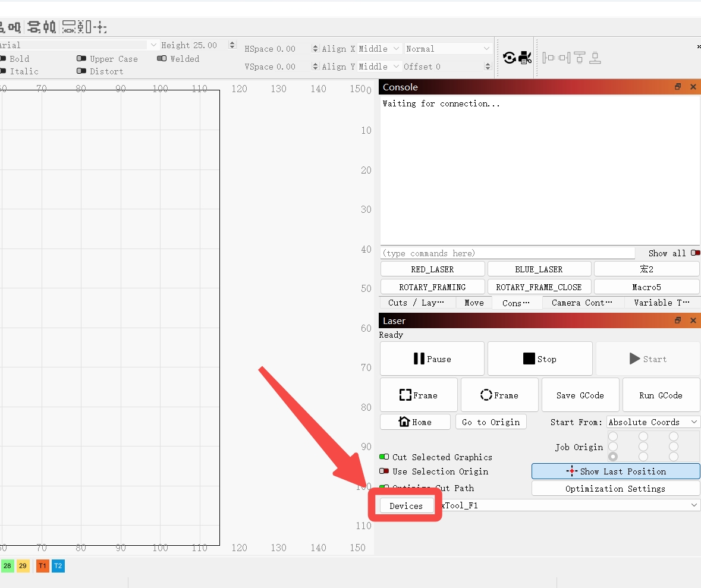Image resolution: width=701 pixels, height=588 pixels.
Task: Open the Align Y dropdown
Action: coord(379,67)
